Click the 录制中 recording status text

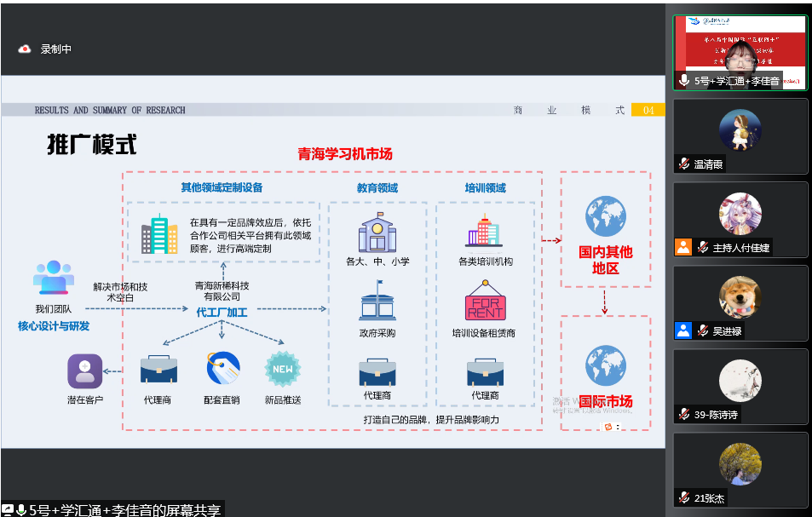(56, 49)
